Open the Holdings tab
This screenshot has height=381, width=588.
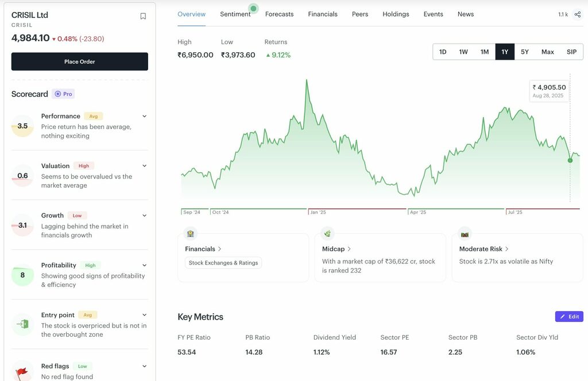396,14
